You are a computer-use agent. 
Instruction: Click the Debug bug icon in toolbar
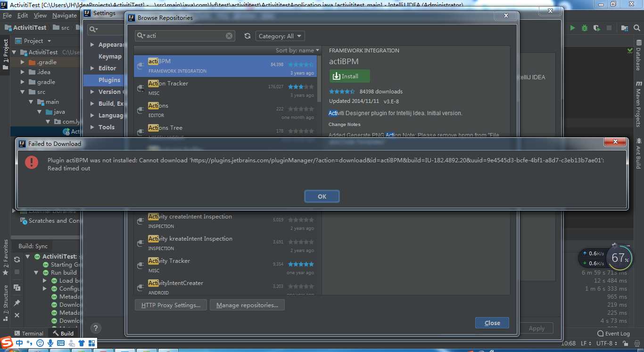tap(585, 28)
